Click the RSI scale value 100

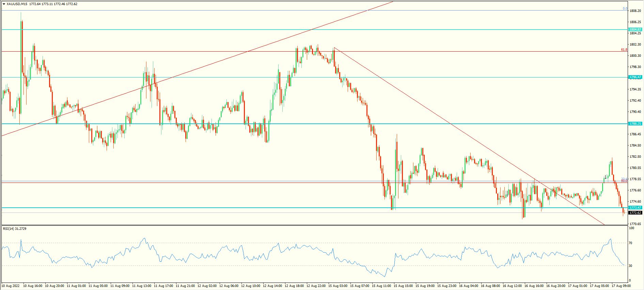click(x=631, y=228)
